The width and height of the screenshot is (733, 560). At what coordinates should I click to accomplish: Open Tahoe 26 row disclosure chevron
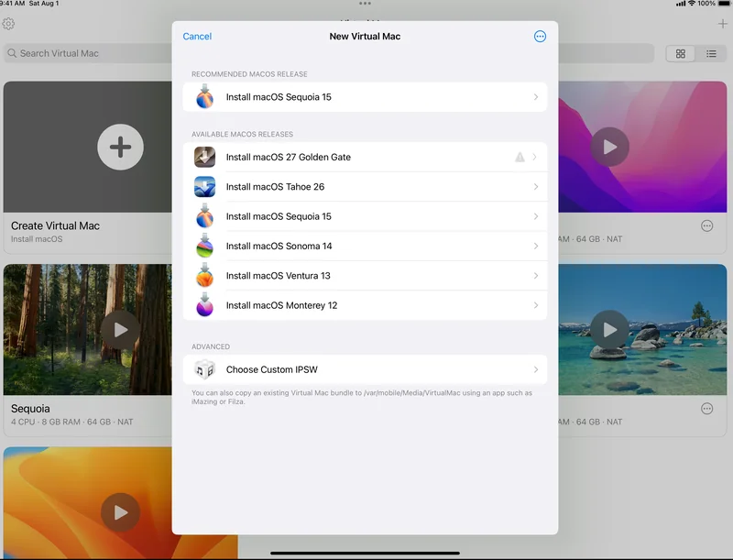[536, 187]
